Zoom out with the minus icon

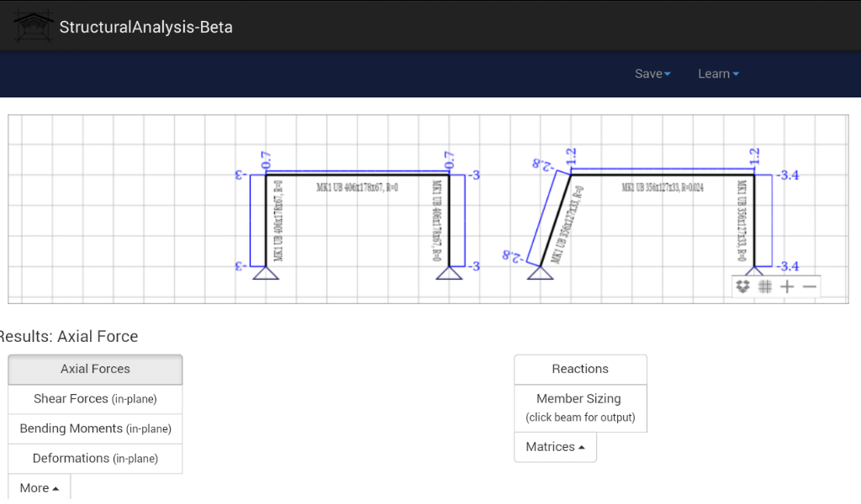pos(810,286)
